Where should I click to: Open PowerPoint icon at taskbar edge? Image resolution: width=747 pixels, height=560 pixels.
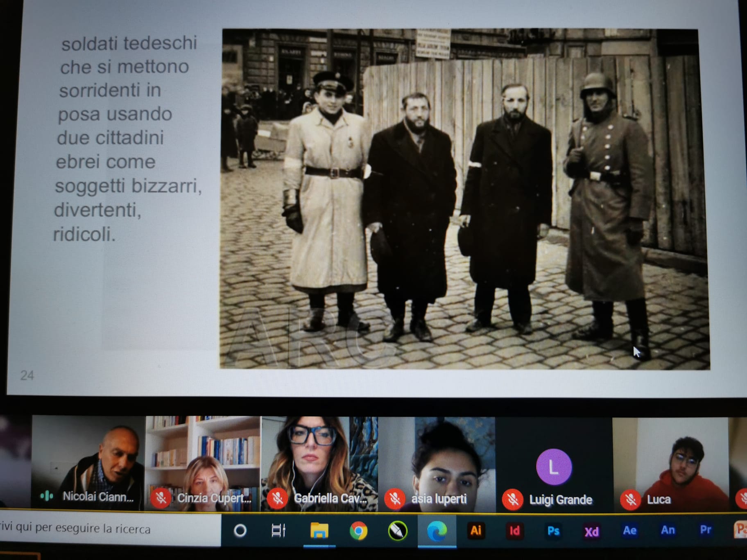coord(740,529)
